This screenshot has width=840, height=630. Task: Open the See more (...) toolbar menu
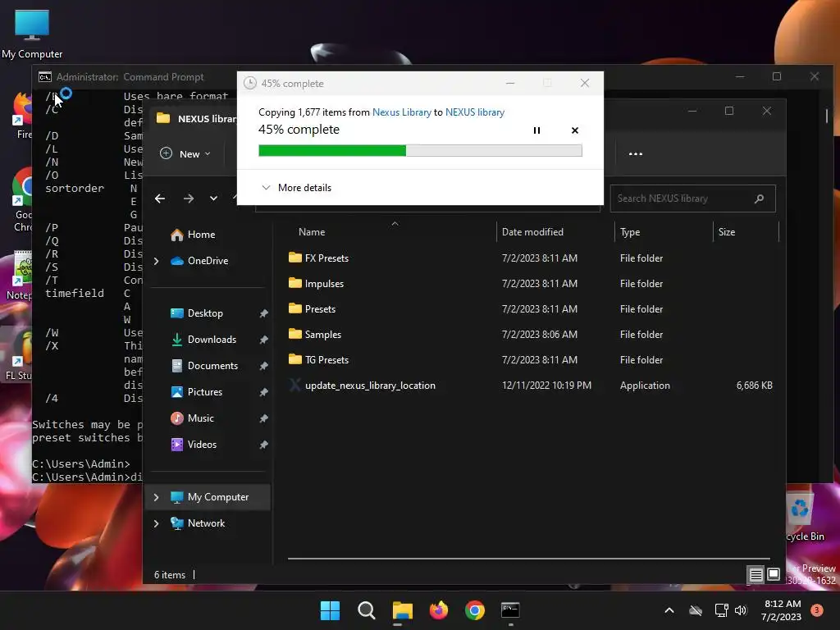click(636, 153)
